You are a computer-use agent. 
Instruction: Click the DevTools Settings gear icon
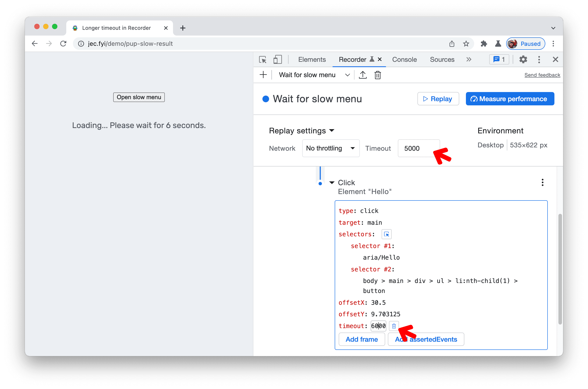[x=523, y=60]
